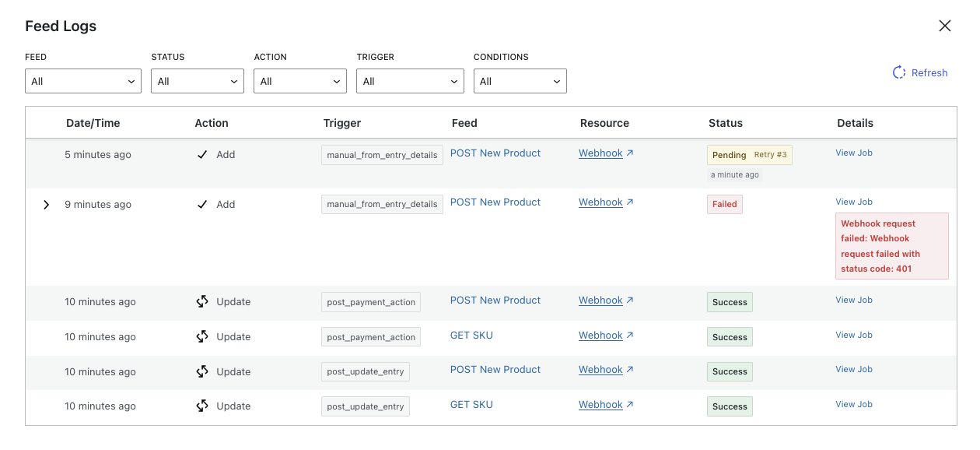
Task: Open the STATUS filter dropdown
Action: (x=198, y=81)
